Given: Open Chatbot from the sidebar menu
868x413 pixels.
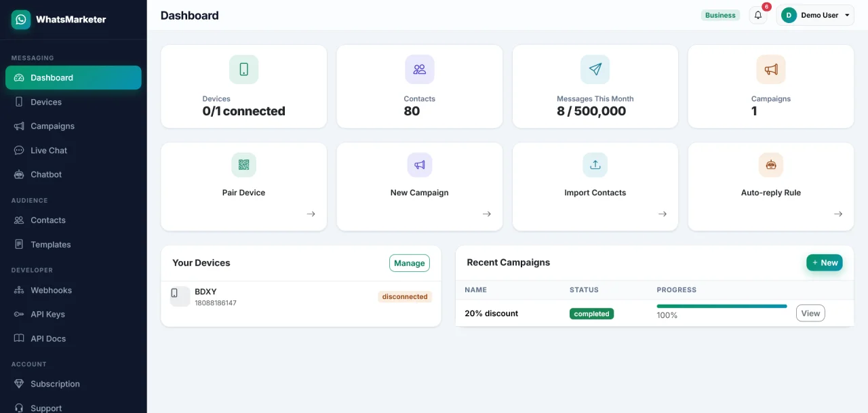Looking at the screenshot, I should click(x=73, y=174).
